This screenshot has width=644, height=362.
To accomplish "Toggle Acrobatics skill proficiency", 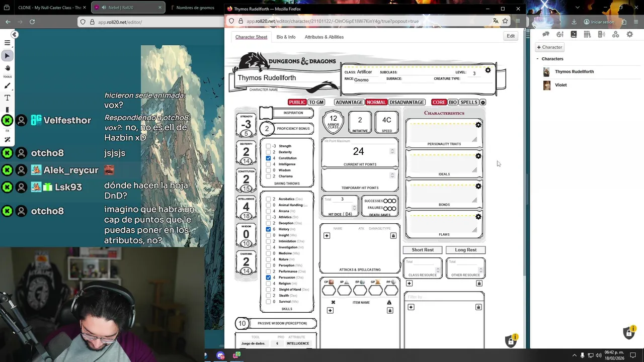I will (268, 199).
